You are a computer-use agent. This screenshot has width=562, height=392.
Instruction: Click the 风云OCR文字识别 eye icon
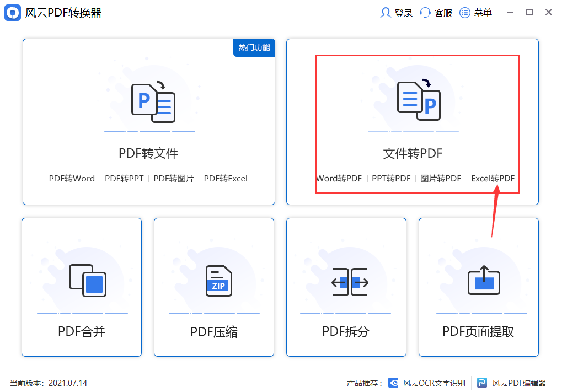tap(394, 383)
